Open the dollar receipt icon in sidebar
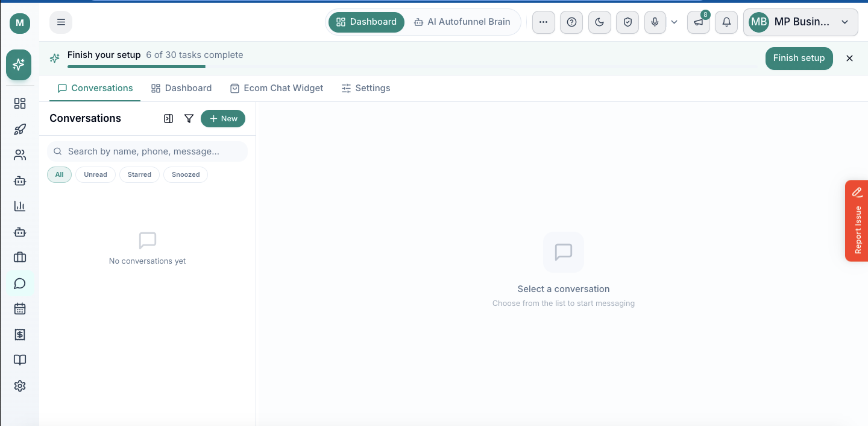 tap(20, 334)
